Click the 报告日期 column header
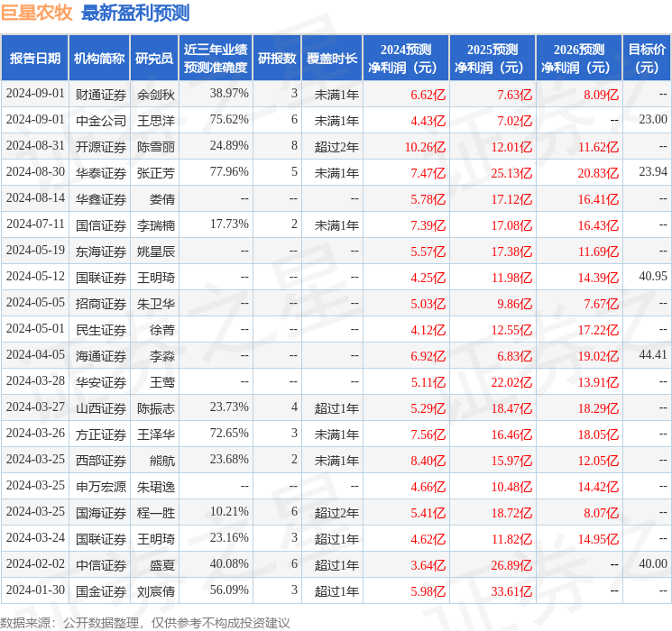The height and width of the screenshot is (631, 672). click(34, 59)
